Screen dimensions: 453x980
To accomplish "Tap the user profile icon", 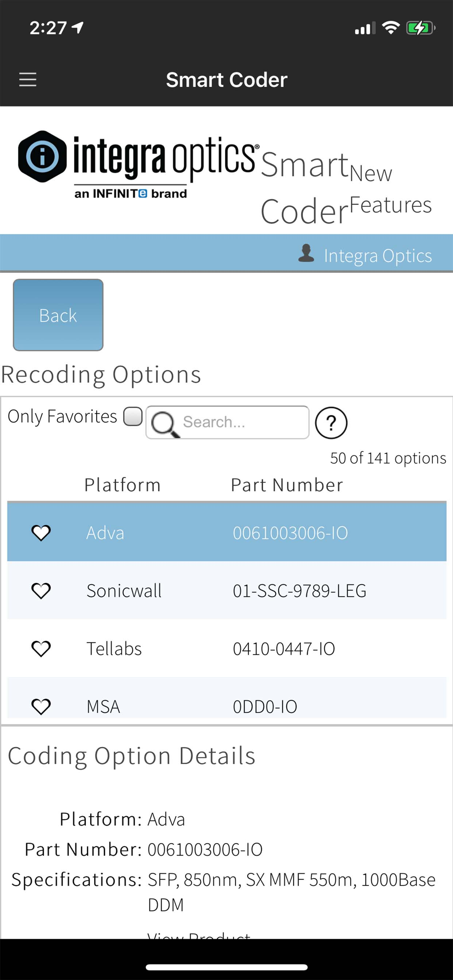I will 306,254.
